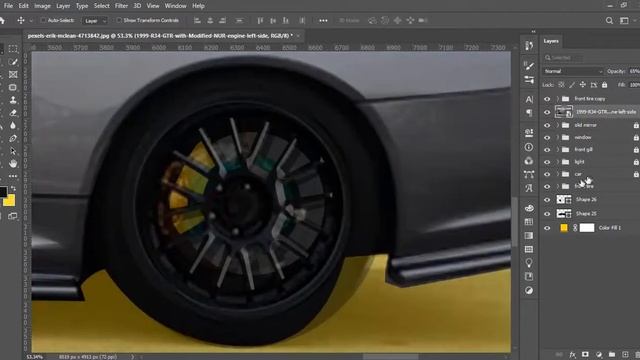Click the Opacity value field

(x=634, y=71)
